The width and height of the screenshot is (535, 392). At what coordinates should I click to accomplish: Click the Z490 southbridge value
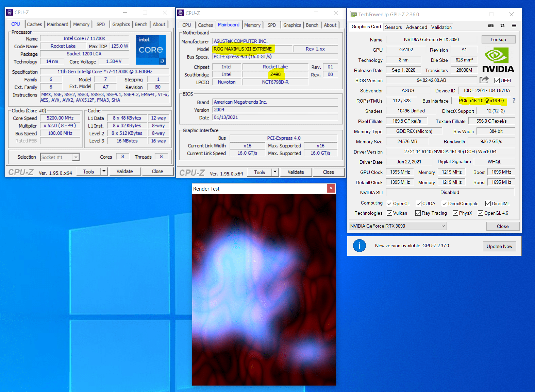point(275,74)
